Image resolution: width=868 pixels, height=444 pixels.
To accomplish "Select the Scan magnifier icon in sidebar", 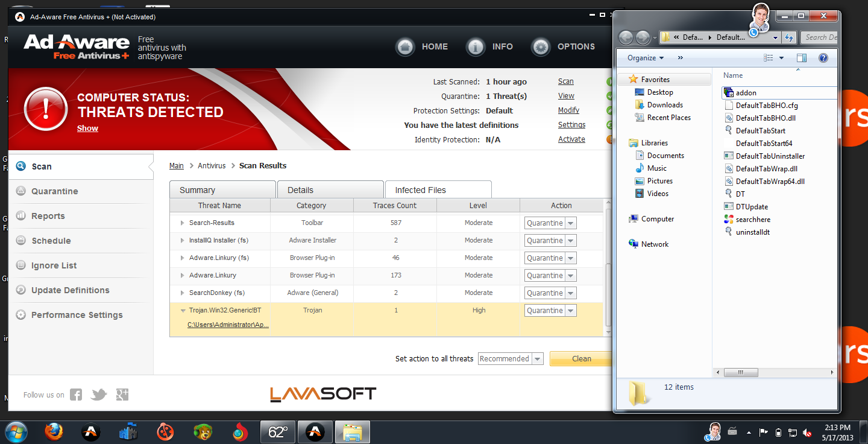I will pyautogui.click(x=21, y=166).
